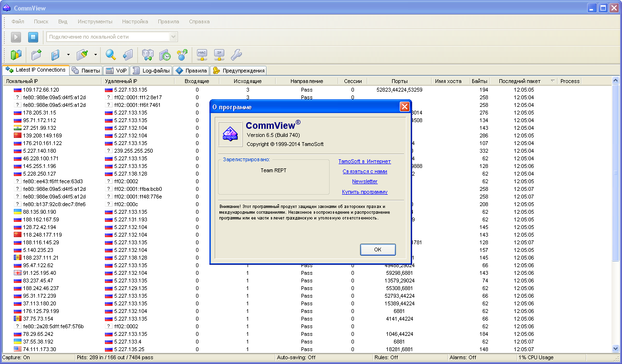Select row with local IP 27.251.99.132
The width and height of the screenshot is (622, 364).
point(307,128)
